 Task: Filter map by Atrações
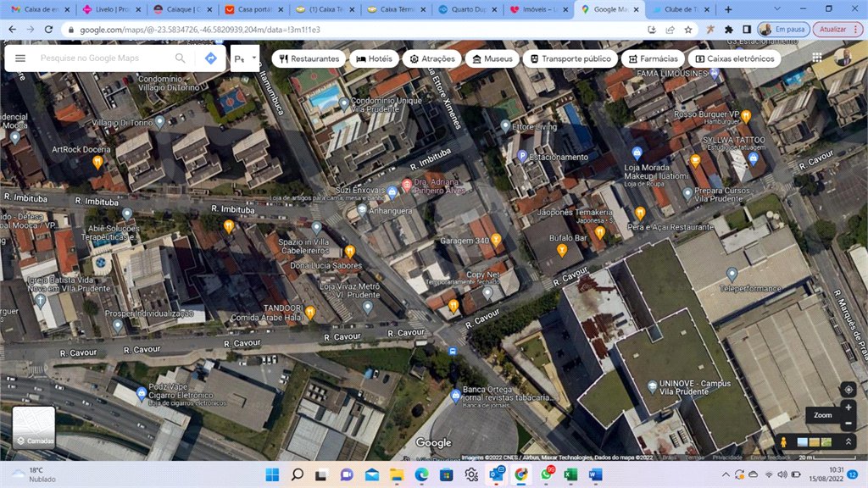click(x=431, y=58)
